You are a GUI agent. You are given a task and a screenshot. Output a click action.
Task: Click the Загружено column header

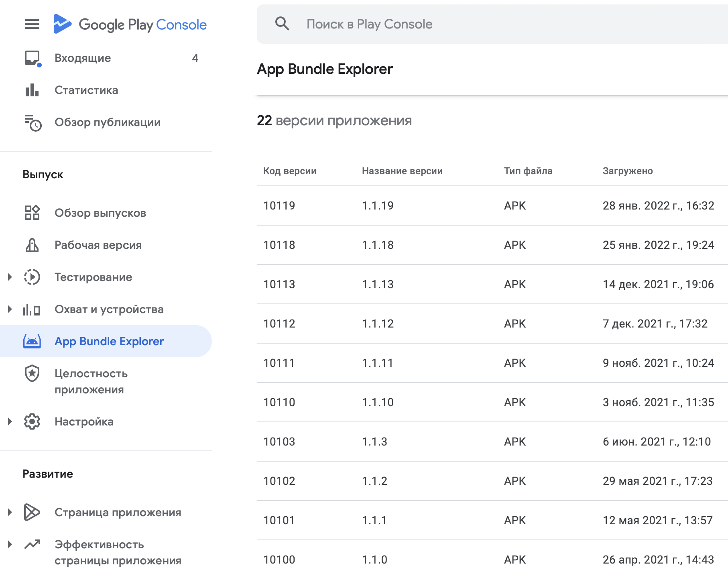pos(628,171)
